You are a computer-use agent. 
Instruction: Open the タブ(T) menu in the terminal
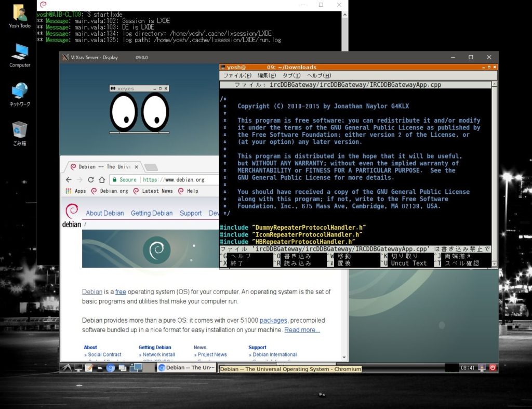[291, 75]
